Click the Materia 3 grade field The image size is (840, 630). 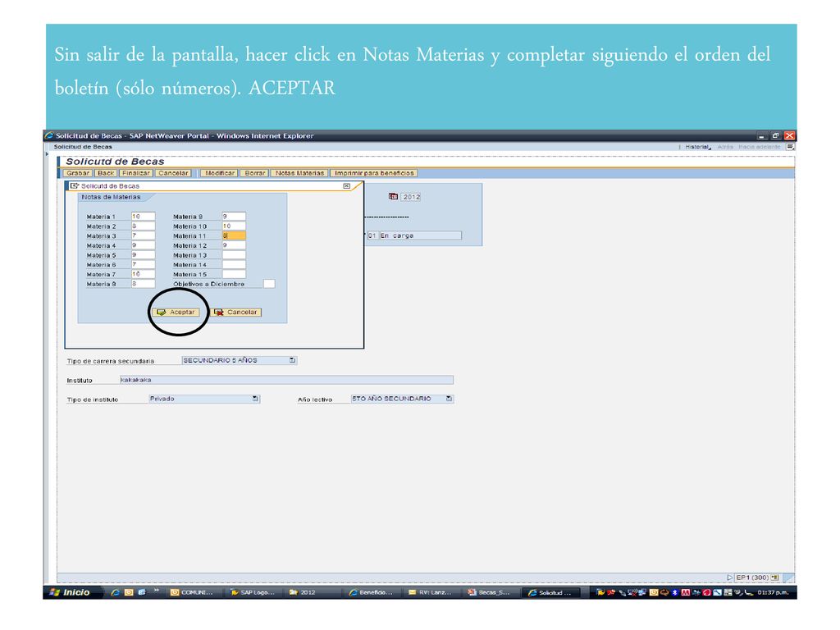(143, 235)
